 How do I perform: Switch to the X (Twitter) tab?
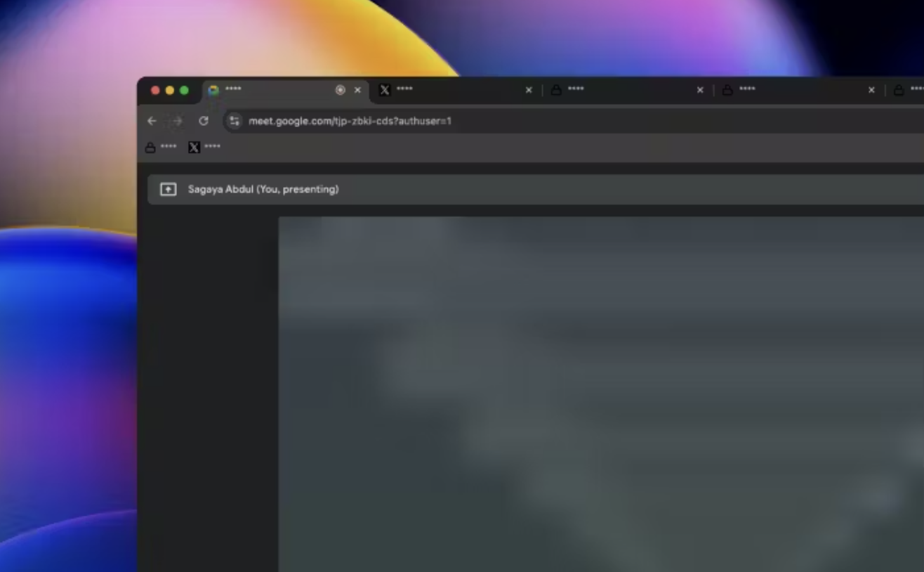pos(456,90)
